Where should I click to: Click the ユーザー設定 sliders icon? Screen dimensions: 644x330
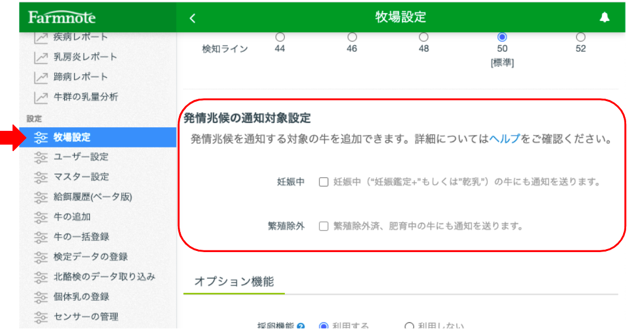[x=40, y=157]
